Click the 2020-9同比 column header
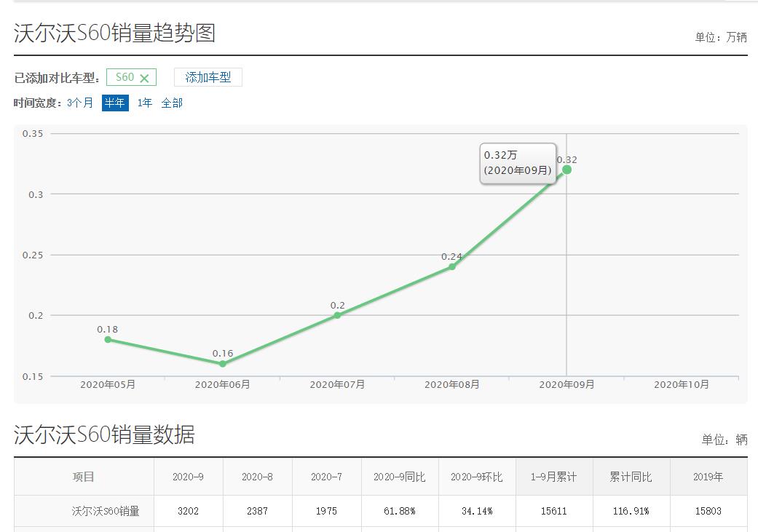The image size is (758, 532). (x=399, y=477)
